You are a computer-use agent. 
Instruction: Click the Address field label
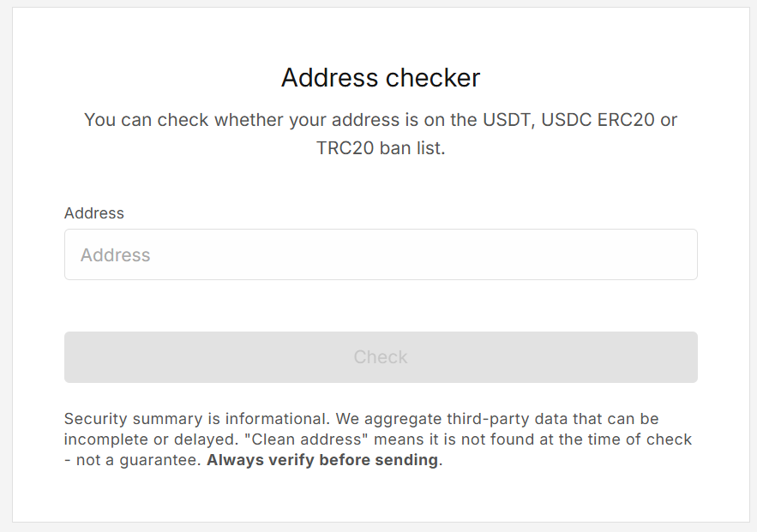tap(93, 212)
